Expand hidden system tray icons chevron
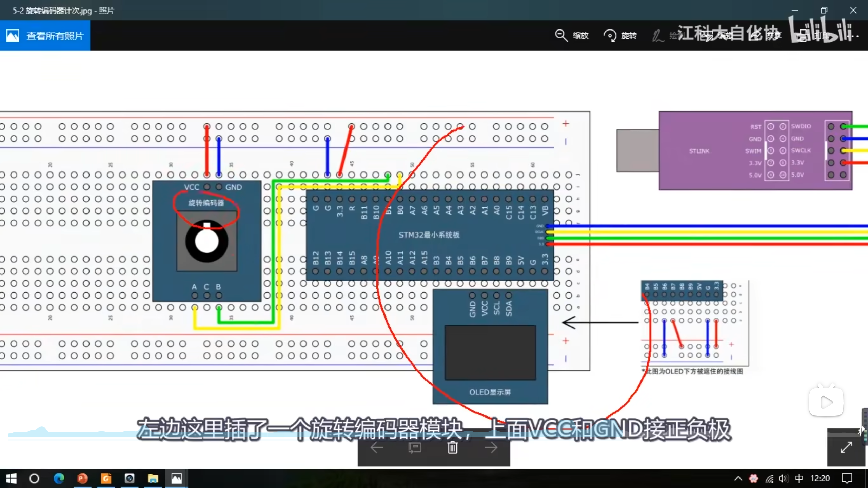Screen dimensions: 868x488 738,479
